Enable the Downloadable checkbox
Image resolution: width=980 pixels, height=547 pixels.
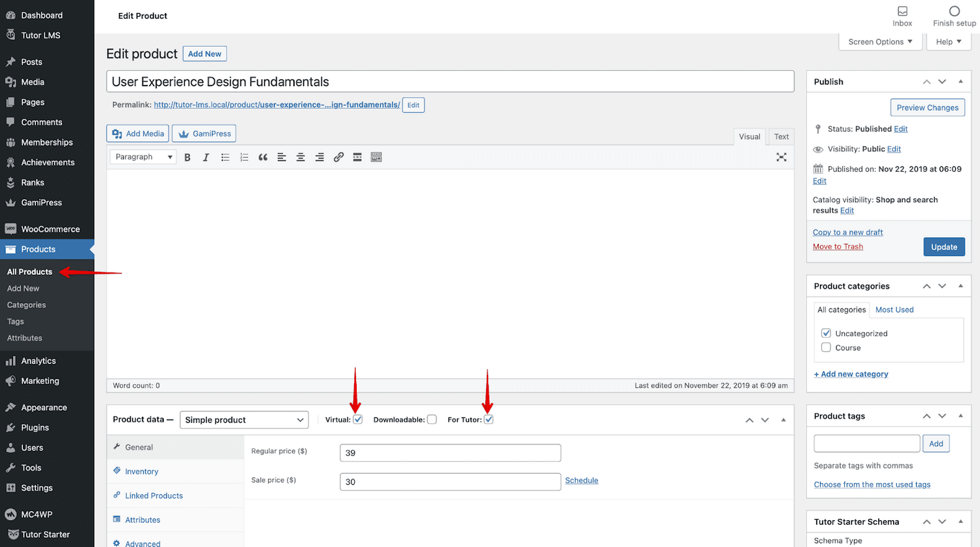(x=432, y=420)
